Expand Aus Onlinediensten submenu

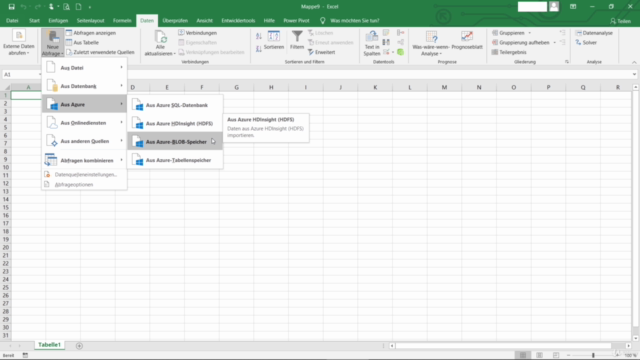click(84, 123)
